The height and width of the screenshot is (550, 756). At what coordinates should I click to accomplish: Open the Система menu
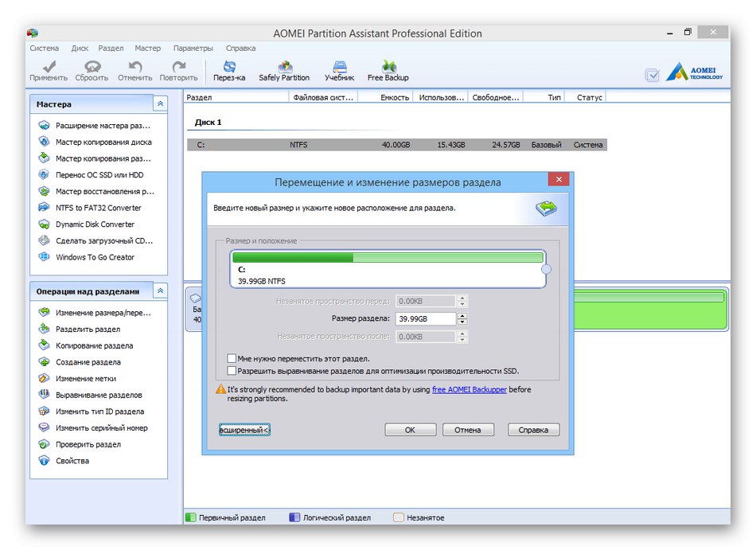click(45, 49)
